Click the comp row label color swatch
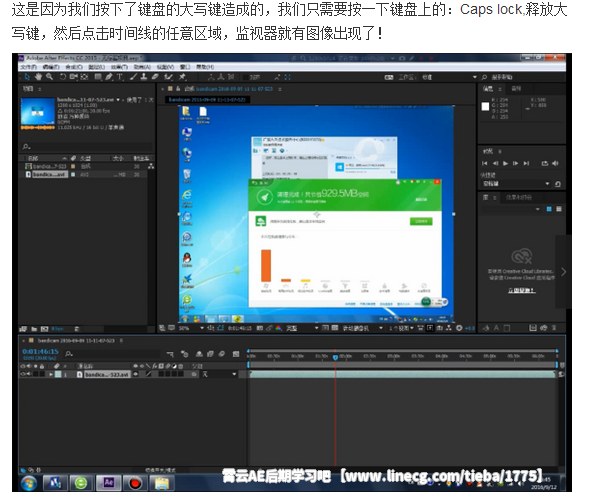The image size is (593, 495). pyautogui.click(x=73, y=166)
